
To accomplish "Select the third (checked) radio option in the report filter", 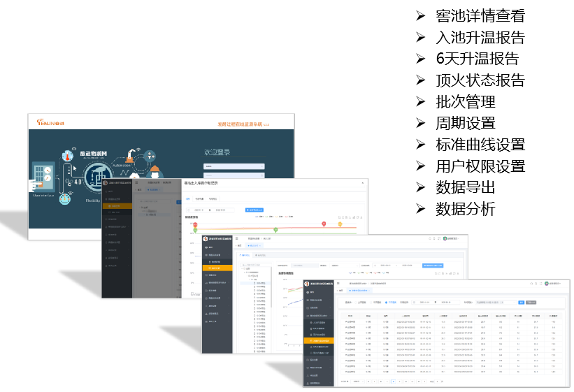I will click(x=387, y=303).
